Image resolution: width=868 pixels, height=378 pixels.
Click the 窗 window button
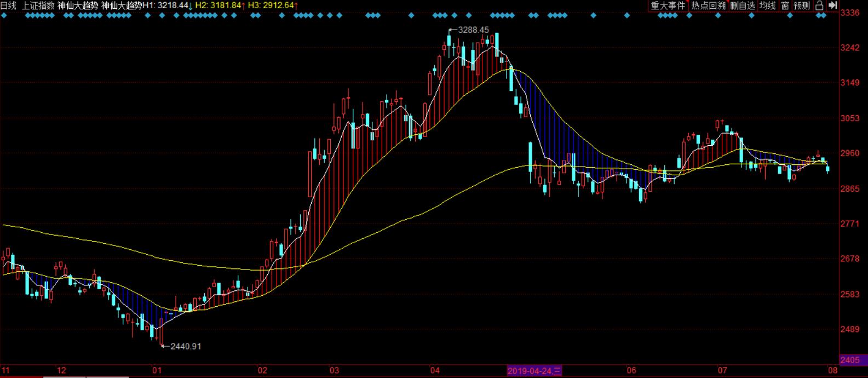point(785,5)
